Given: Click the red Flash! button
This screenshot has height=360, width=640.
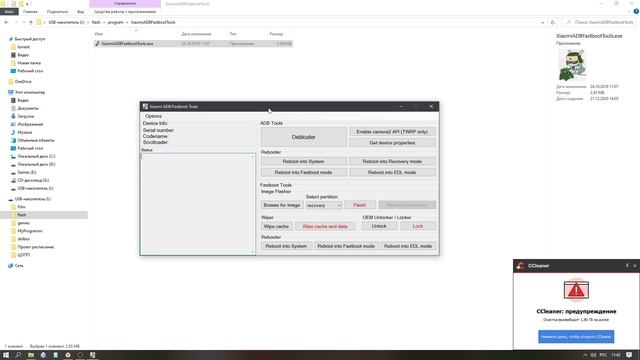Looking at the screenshot, I should coord(360,205).
